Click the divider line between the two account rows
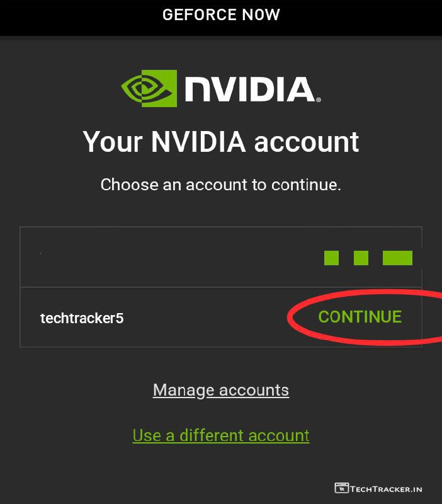This screenshot has height=504, width=442. tap(157, 288)
